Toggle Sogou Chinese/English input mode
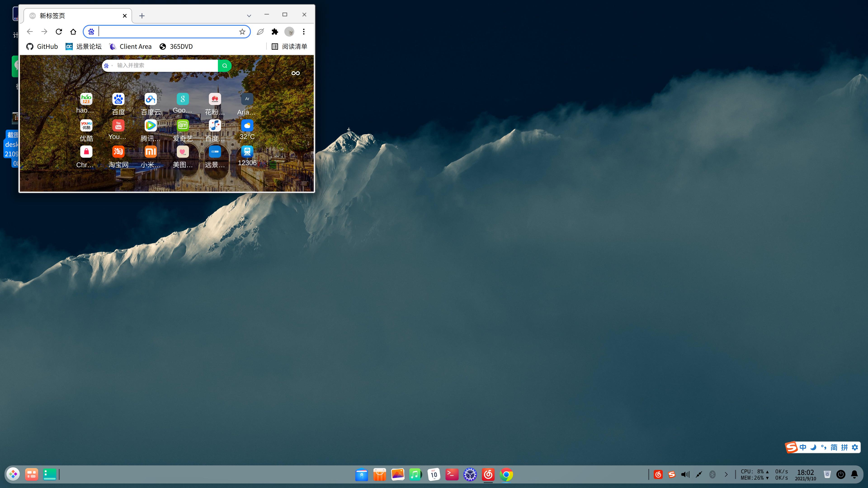The height and width of the screenshot is (488, 868). click(803, 447)
